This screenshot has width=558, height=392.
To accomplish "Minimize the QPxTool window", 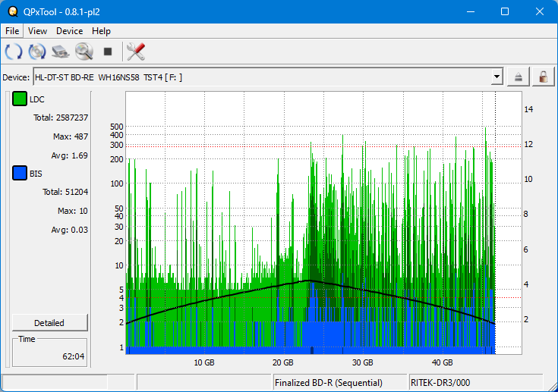I will tap(471, 11).
